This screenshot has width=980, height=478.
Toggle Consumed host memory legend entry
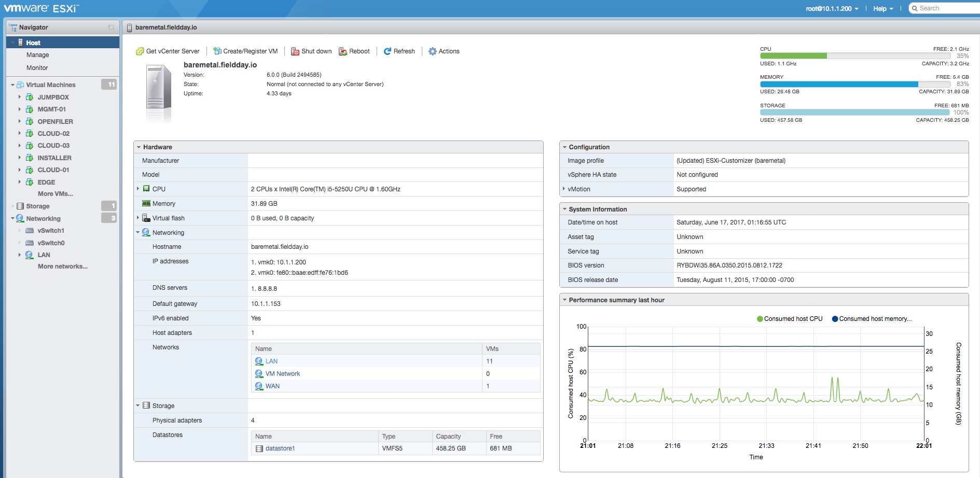pos(872,319)
